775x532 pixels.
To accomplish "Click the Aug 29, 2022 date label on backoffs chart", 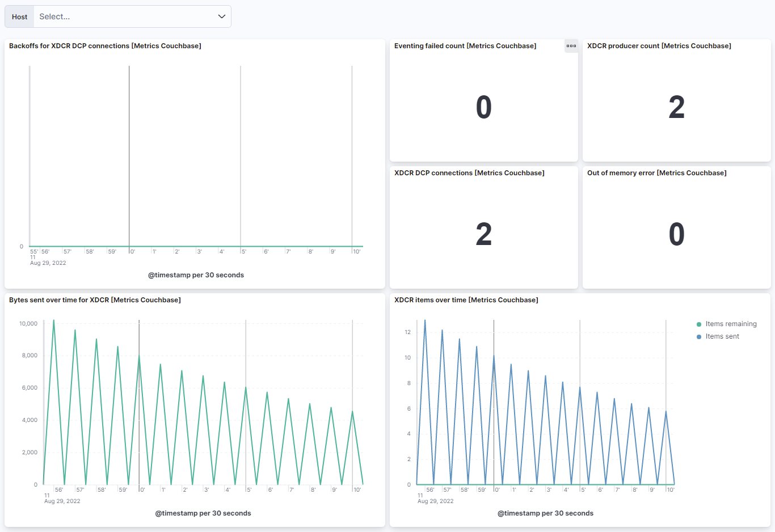I will (48, 263).
